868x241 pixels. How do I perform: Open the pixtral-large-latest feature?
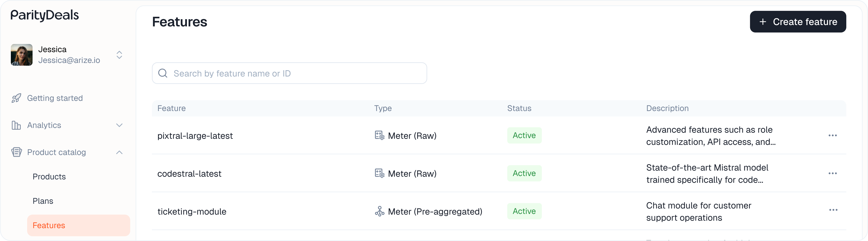coord(195,136)
